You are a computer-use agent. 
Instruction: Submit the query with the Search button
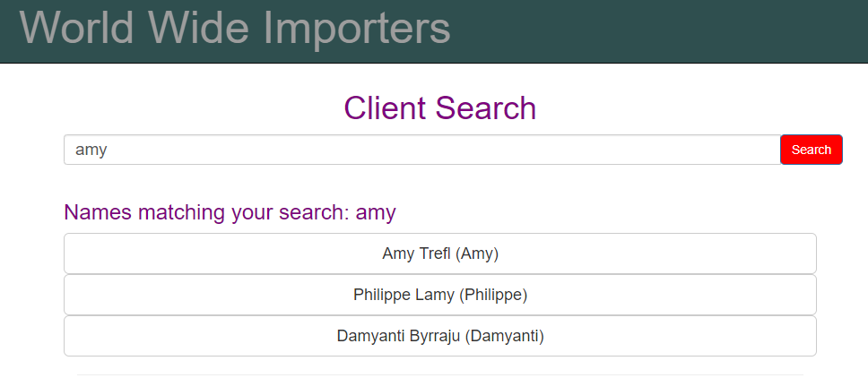(811, 150)
